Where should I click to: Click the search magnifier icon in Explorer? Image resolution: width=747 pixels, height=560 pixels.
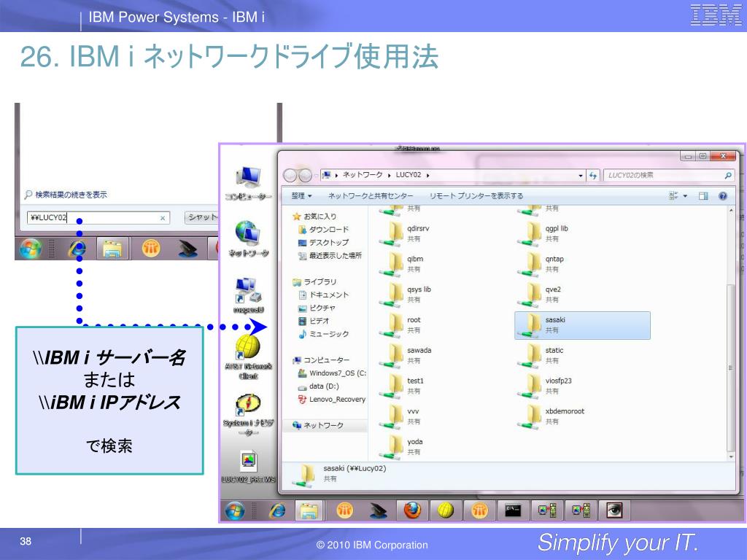[727, 176]
